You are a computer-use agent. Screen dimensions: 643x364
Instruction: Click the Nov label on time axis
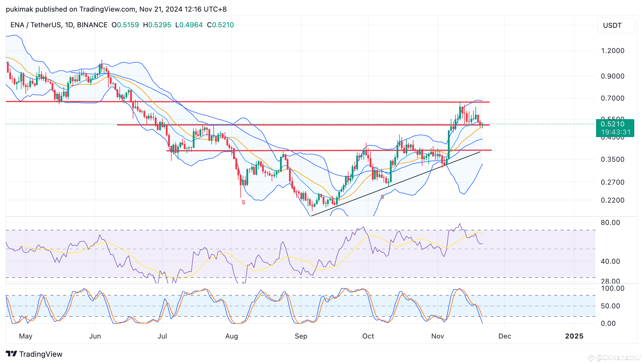(437, 336)
